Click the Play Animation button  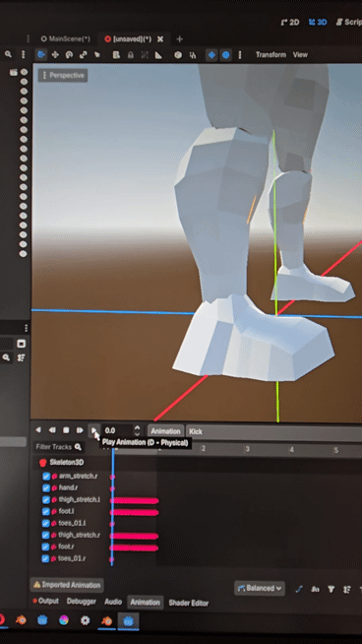tap(94, 430)
